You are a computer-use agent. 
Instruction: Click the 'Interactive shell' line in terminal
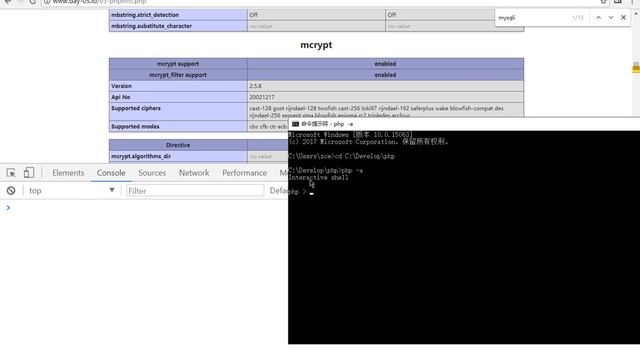pos(318,178)
